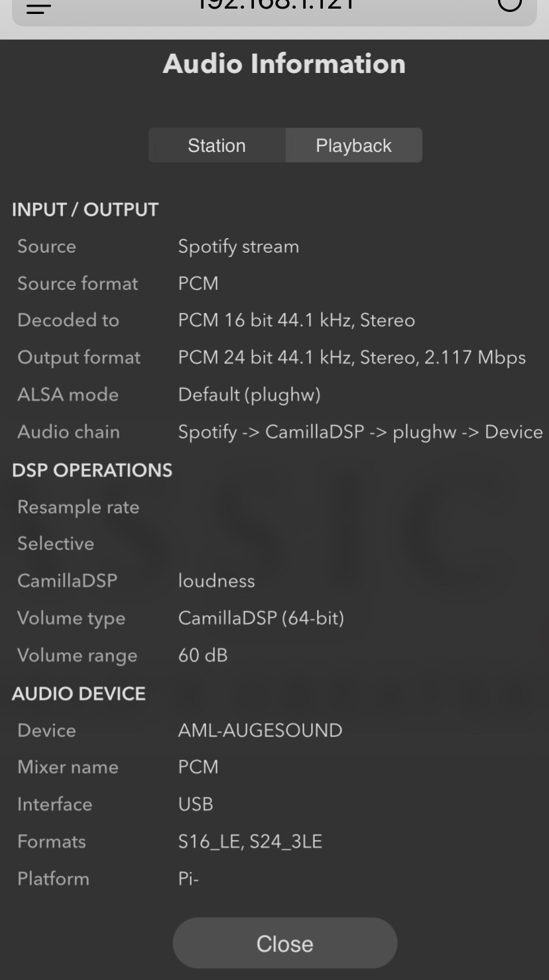Select the 'Spotify stream' source value
This screenshot has width=549, height=980.
(238, 247)
